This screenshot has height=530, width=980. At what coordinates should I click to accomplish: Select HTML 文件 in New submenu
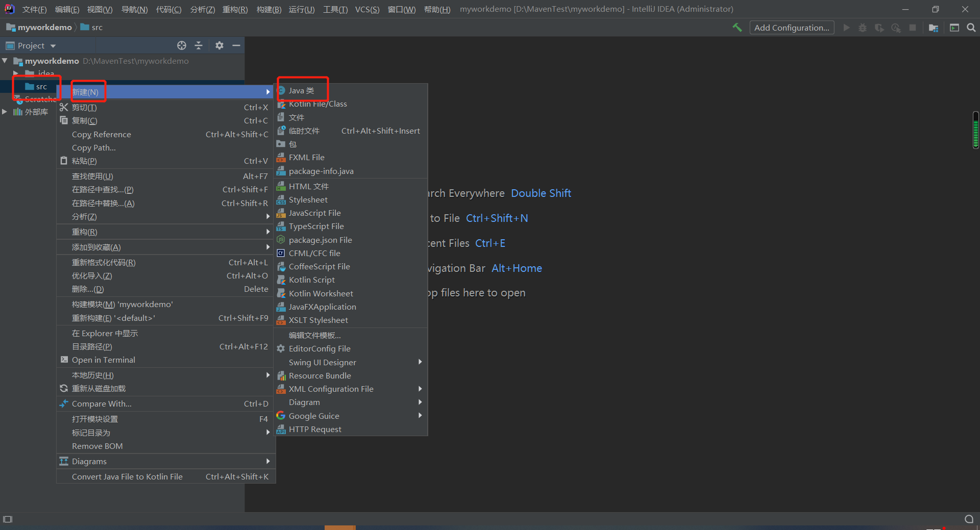click(351, 187)
